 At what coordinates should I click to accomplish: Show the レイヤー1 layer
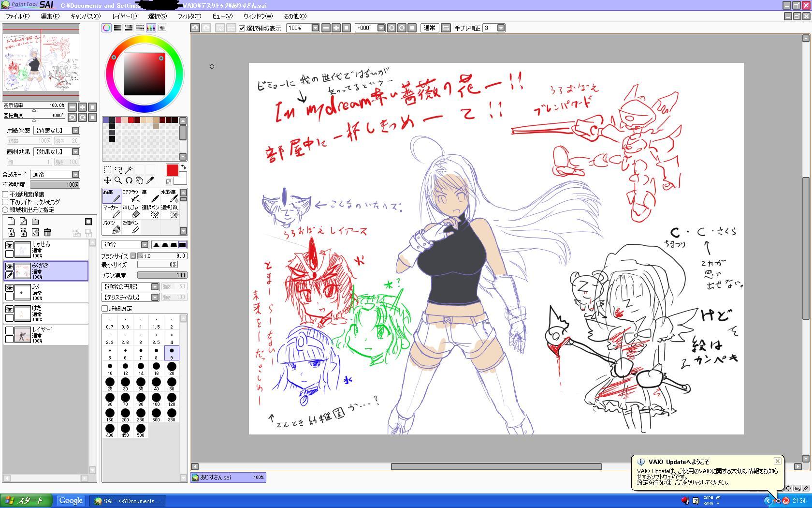coord(9,330)
